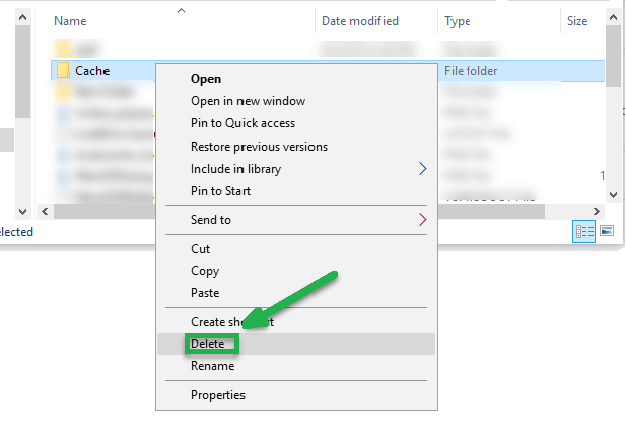This screenshot has height=428, width=626.
Task: Click the horizontal scrollbar right arrow
Action: pyautogui.click(x=597, y=212)
